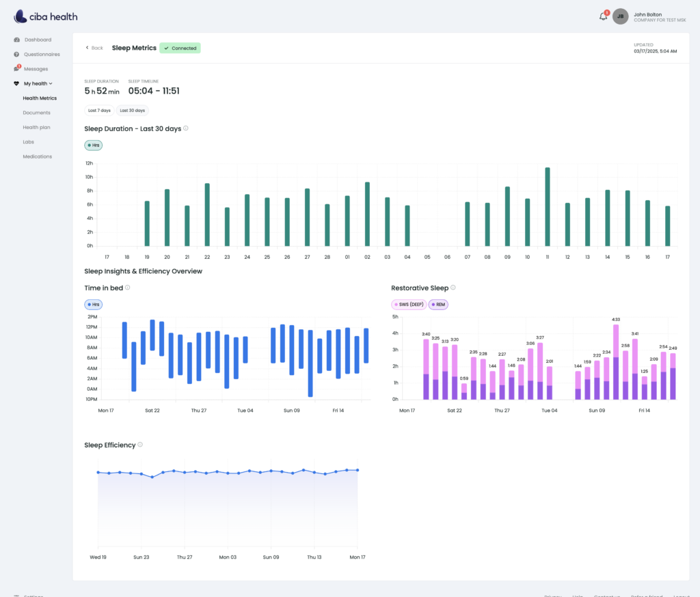Viewport: 700px width, 597px height.
Task: Select Last 7 days filter
Action: (x=99, y=111)
